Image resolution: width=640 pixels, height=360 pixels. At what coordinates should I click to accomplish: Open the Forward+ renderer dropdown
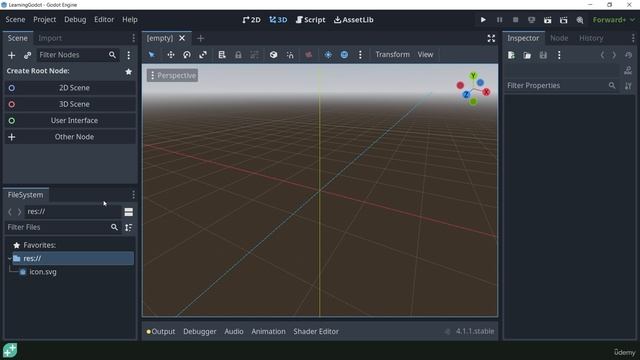point(613,20)
